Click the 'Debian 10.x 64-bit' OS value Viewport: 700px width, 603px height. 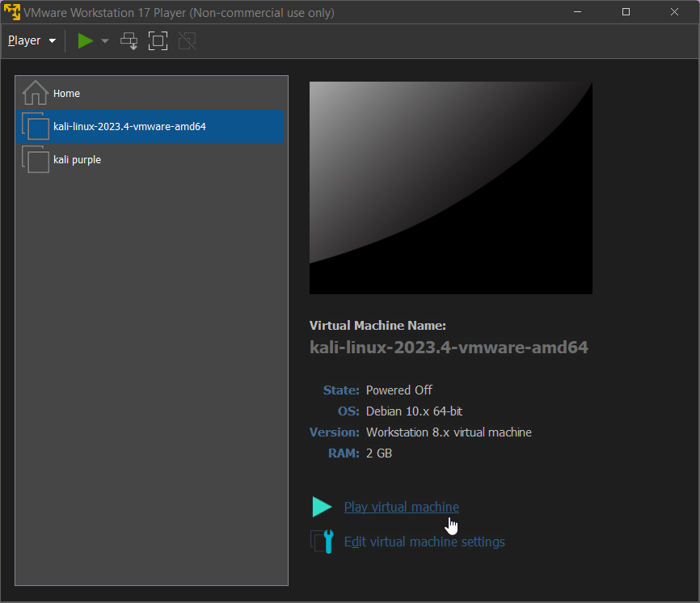415,411
